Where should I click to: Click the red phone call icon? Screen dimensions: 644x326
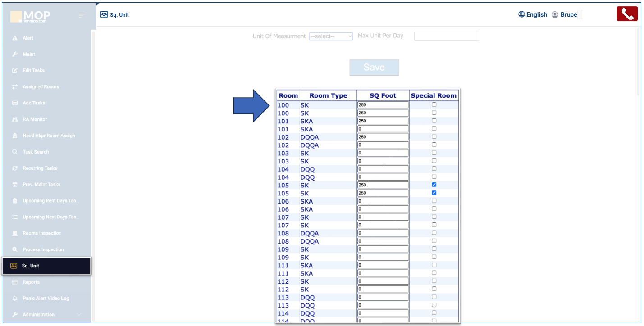(627, 14)
